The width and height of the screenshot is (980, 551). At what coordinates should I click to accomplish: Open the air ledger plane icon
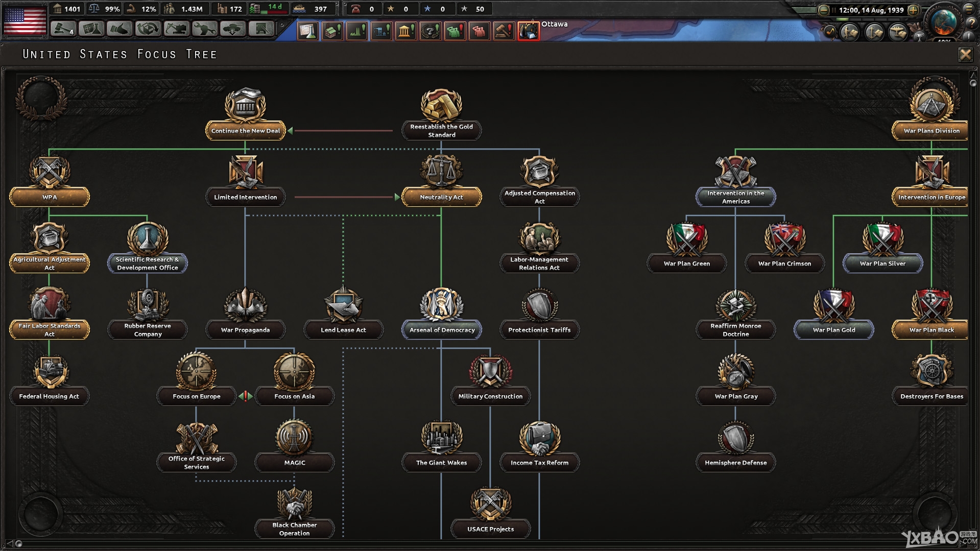click(898, 32)
